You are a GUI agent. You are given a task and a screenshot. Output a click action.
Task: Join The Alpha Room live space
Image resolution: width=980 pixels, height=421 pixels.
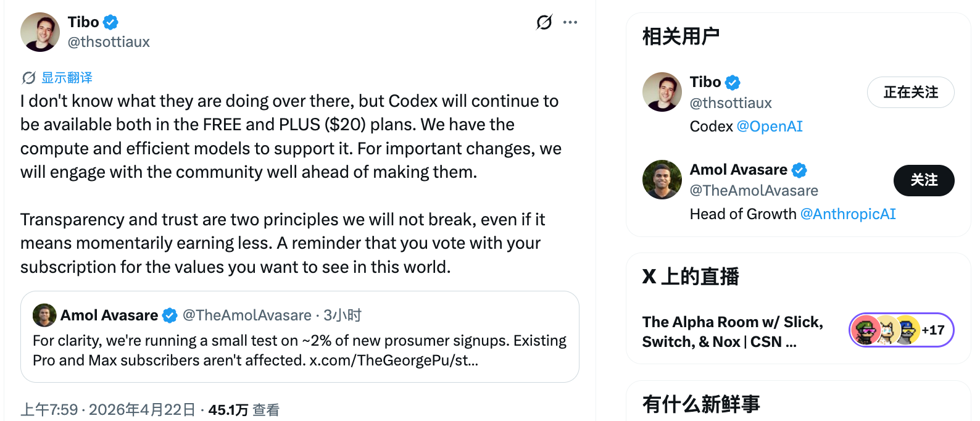tap(733, 331)
